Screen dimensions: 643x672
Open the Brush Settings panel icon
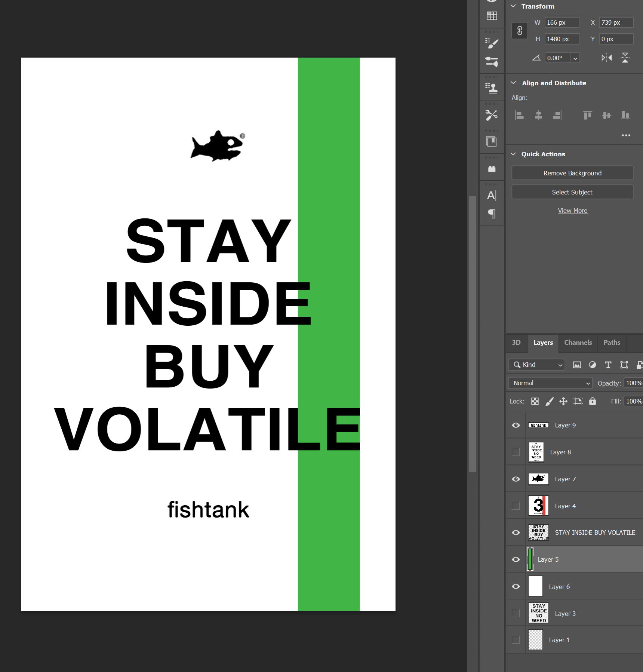pyautogui.click(x=492, y=43)
